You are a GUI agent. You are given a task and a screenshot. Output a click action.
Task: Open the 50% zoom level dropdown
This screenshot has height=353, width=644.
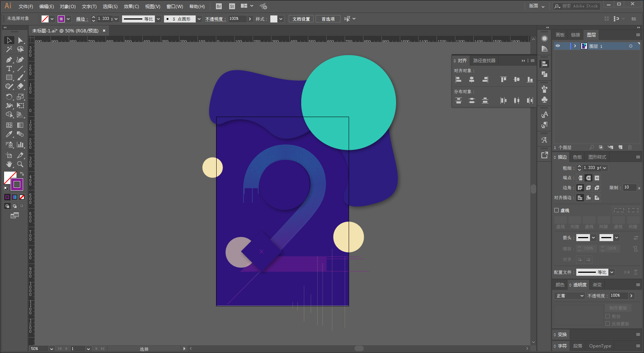coord(51,349)
